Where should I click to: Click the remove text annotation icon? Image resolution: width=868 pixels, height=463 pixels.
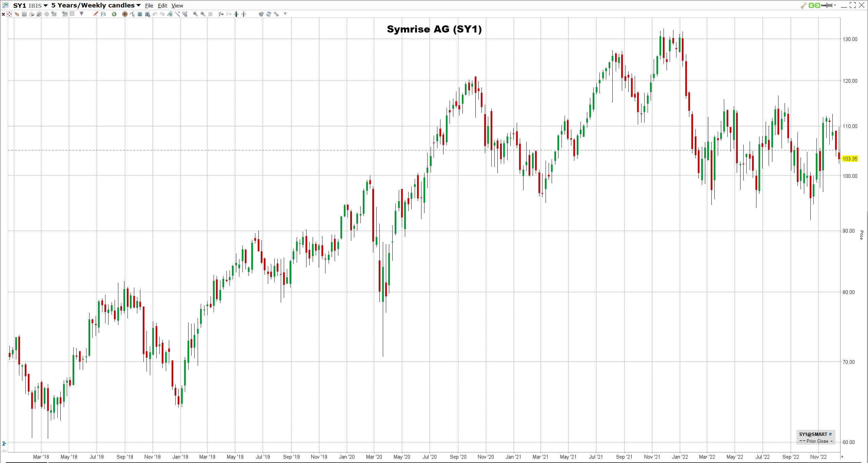tap(147, 14)
